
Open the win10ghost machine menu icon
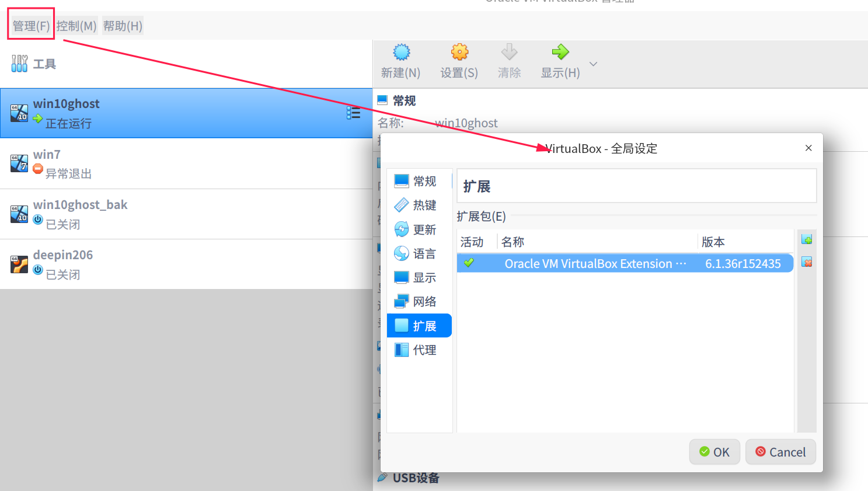click(353, 113)
